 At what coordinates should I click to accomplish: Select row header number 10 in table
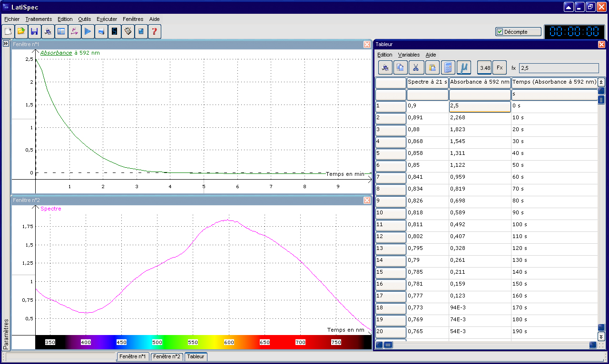pos(391,214)
